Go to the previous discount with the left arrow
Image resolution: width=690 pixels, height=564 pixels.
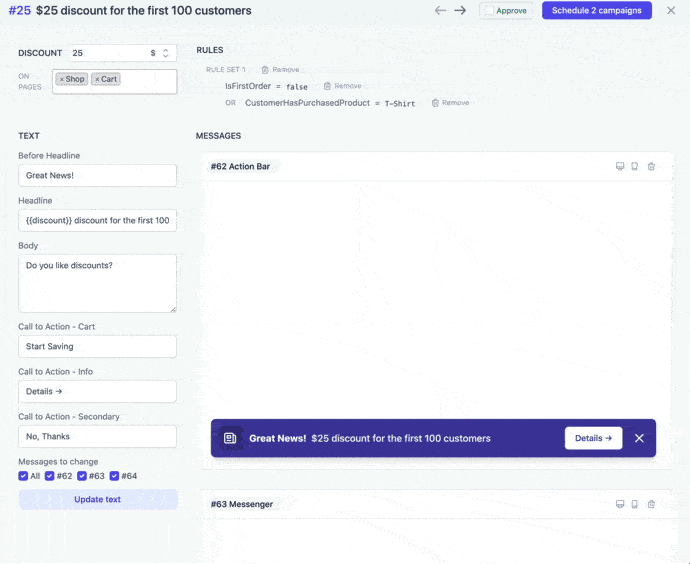(x=440, y=10)
